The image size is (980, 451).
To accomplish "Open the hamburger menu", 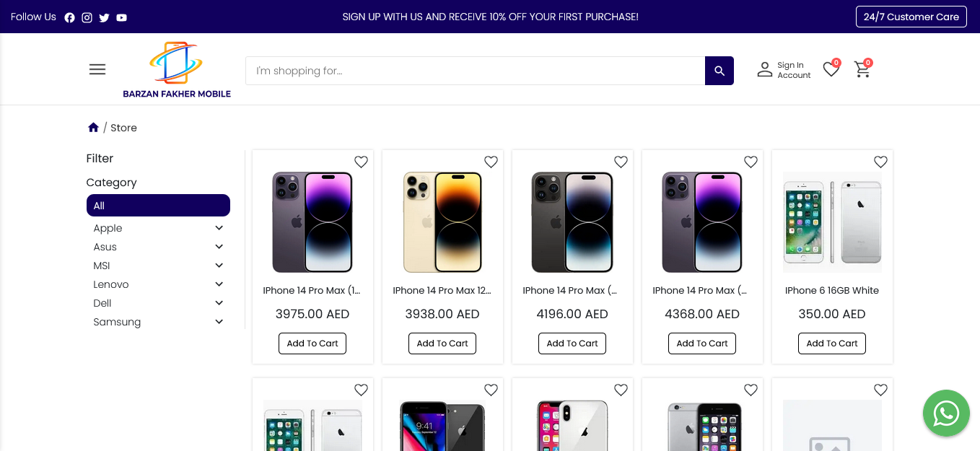I will (97, 69).
